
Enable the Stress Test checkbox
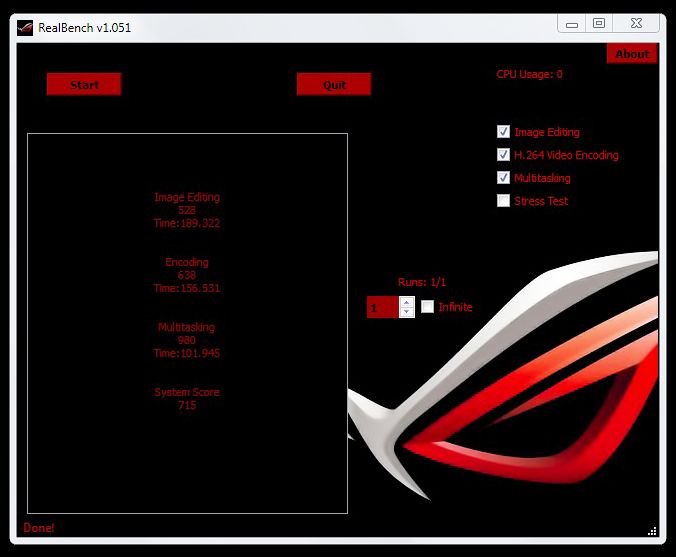[503, 200]
